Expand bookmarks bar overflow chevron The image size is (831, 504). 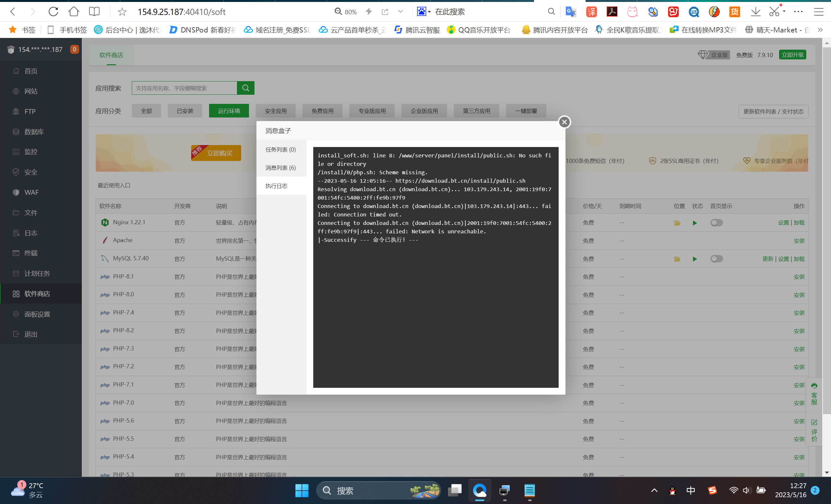click(x=820, y=30)
